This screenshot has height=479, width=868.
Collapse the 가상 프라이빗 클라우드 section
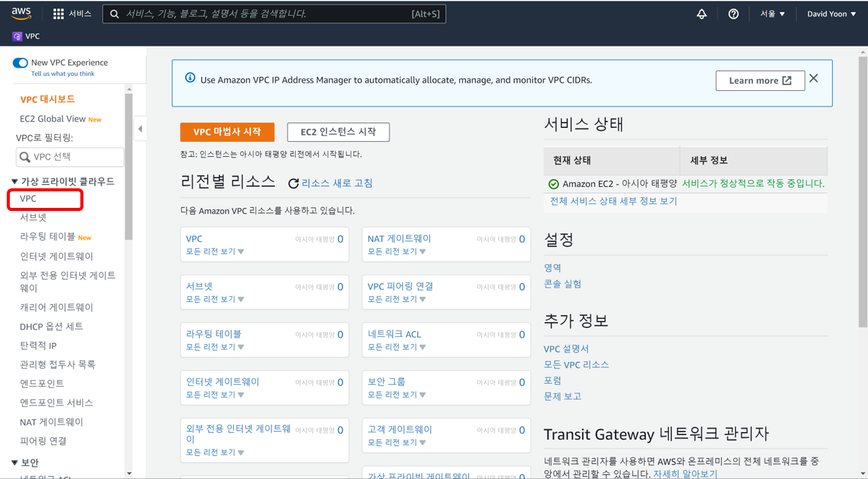click(15, 182)
